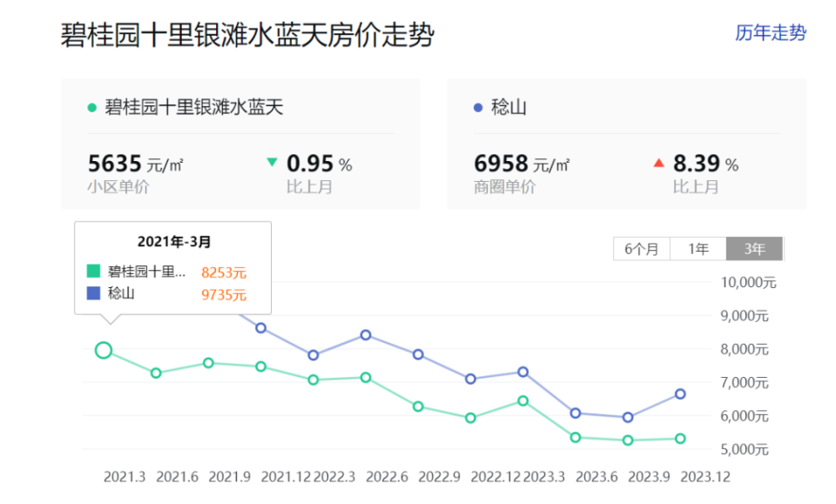Click the blue 稔山 point for 2023.9
The image size is (836, 504).
click(x=628, y=417)
